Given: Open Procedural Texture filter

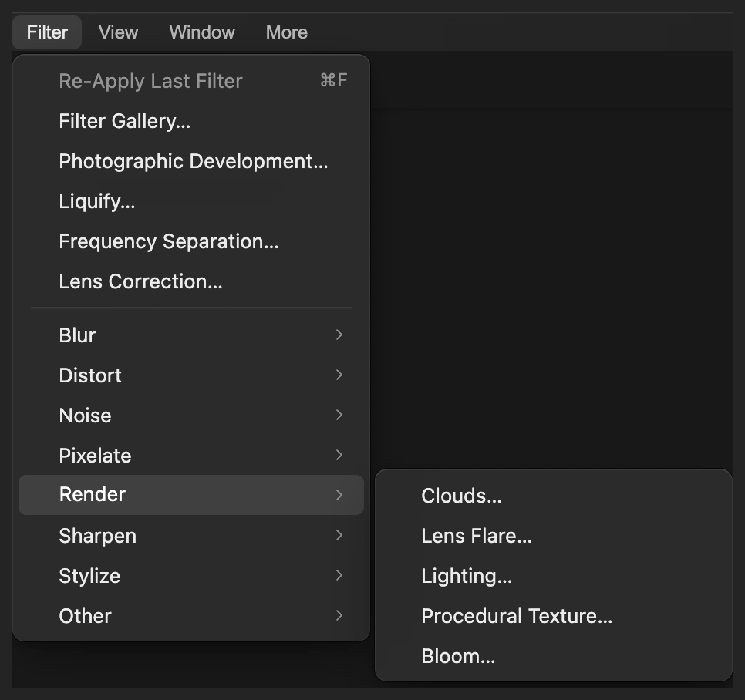Looking at the screenshot, I should pos(554,615).
